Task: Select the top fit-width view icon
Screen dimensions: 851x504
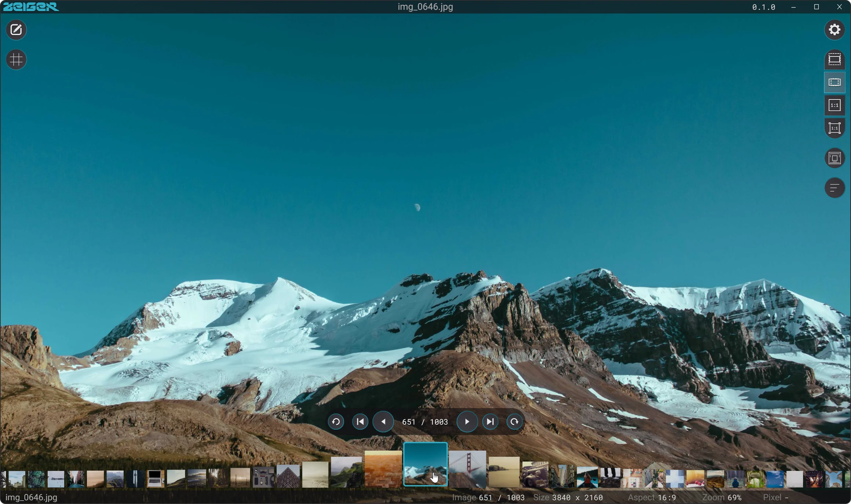Action: tap(834, 59)
